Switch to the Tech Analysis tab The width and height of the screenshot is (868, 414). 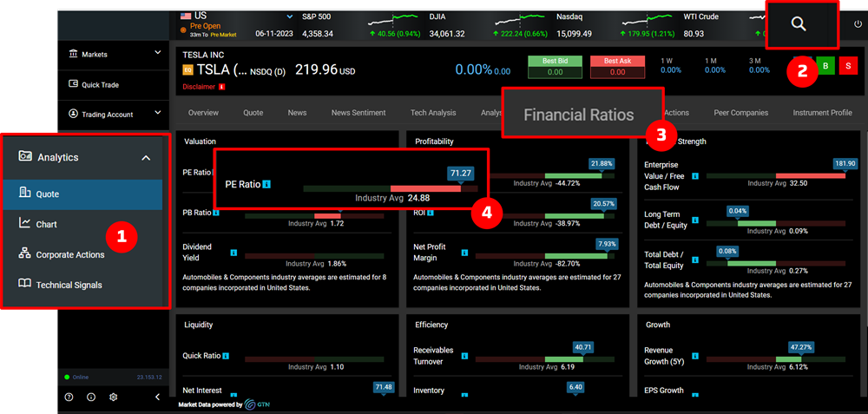(433, 112)
